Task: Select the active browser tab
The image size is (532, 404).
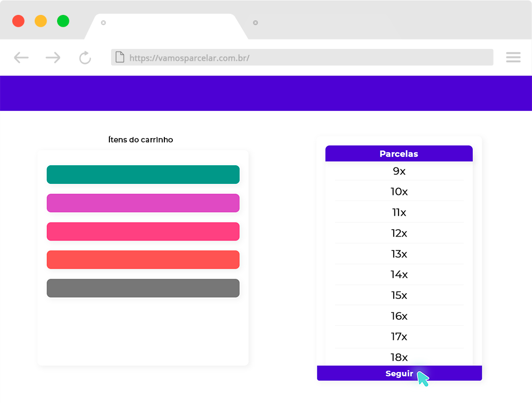Action: click(x=165, y=26)
